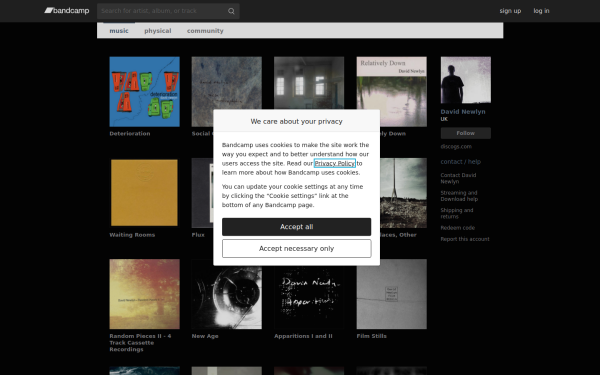Viewport: 600px width, 375px height.
Task: Open the sign up link
Action: tap(510, 11)
